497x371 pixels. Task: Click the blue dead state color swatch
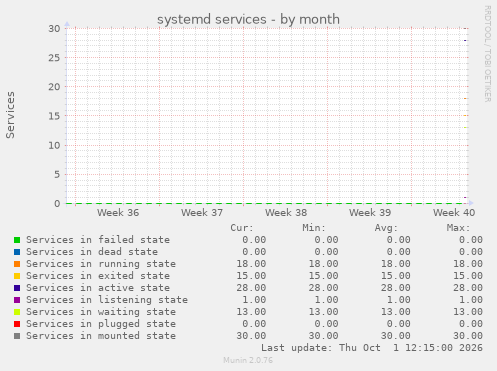click(17, 252)
